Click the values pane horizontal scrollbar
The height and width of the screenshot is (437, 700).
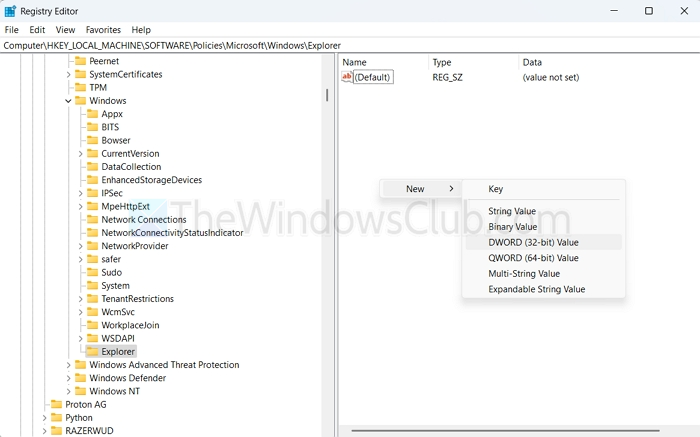pyautogui.click(x=505, y=431)
